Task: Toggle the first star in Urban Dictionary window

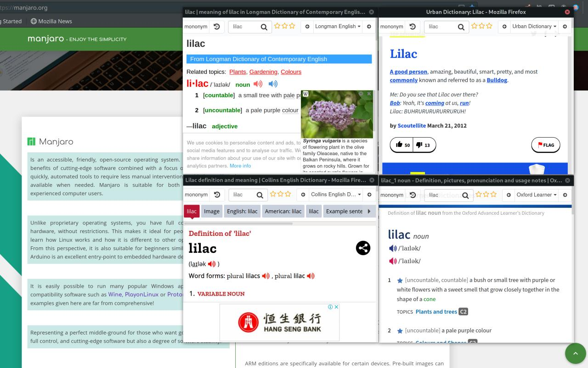Action: 475,26
